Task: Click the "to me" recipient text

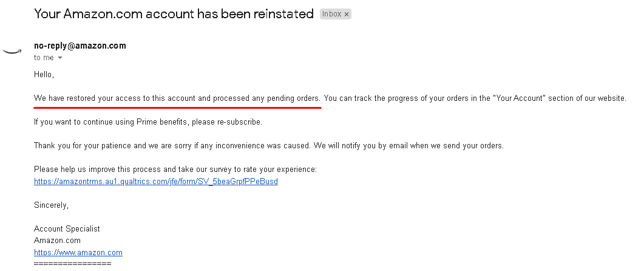Action: 44,58
